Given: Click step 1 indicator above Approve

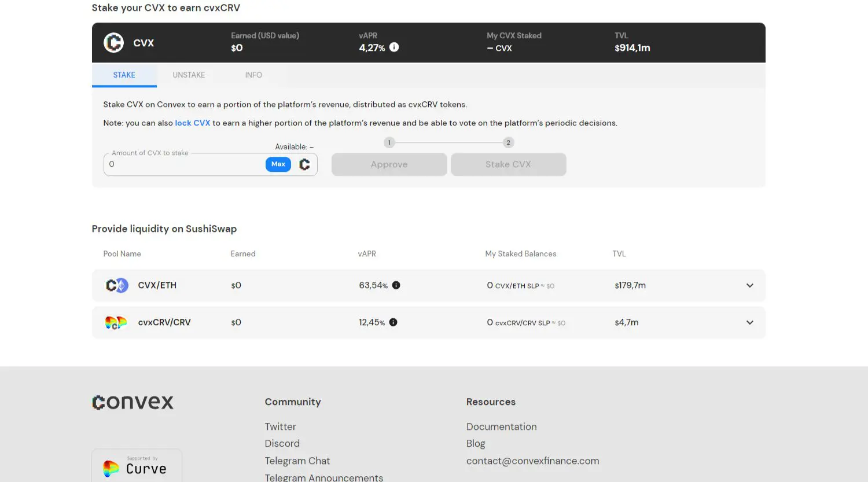Looking at the screenshot, I should [x=389, y=142].
